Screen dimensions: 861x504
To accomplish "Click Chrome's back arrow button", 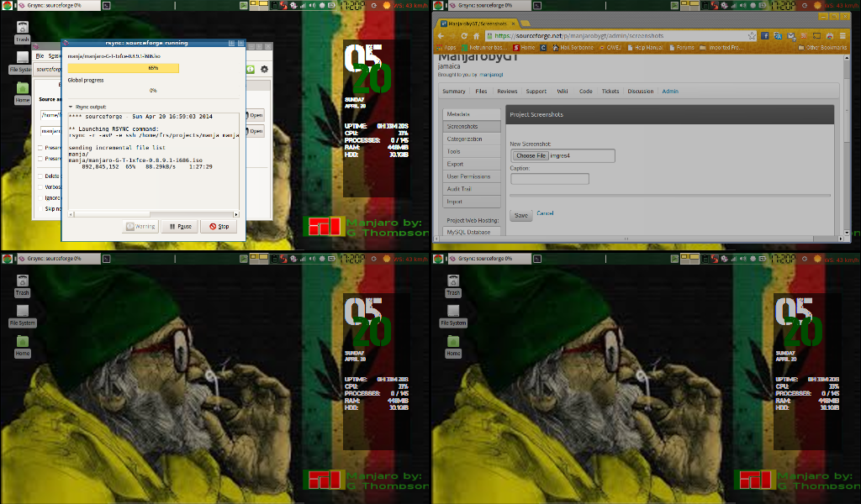I will point(441,35).
